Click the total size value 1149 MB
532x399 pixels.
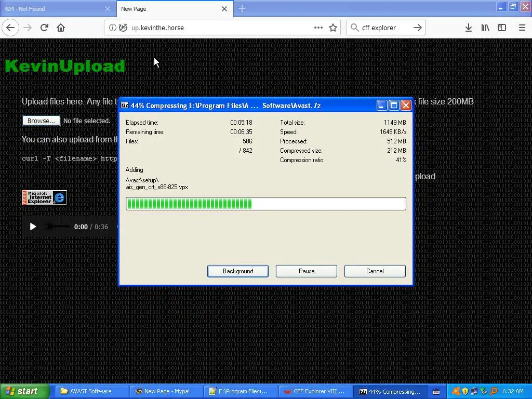395,123
